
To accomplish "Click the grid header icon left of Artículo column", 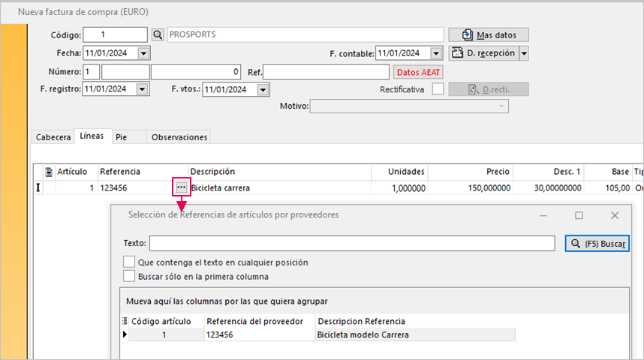I will 49,172.
